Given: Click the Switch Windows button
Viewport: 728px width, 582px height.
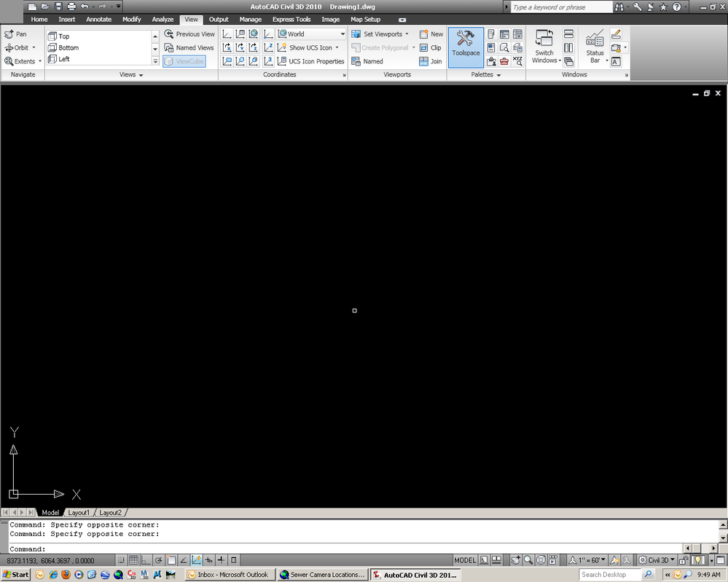Looking at the screenshot, I should pyautogui.click(x=544, y=47).
